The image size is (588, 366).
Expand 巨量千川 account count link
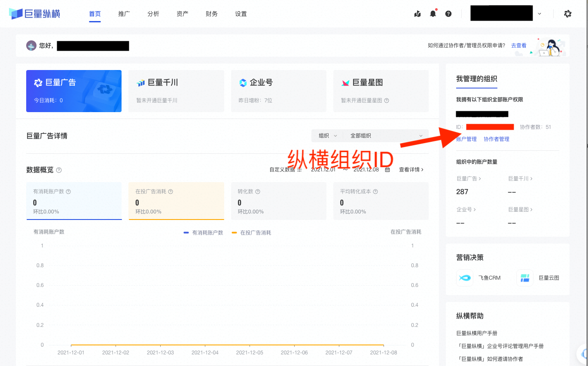tap(521, 178)
